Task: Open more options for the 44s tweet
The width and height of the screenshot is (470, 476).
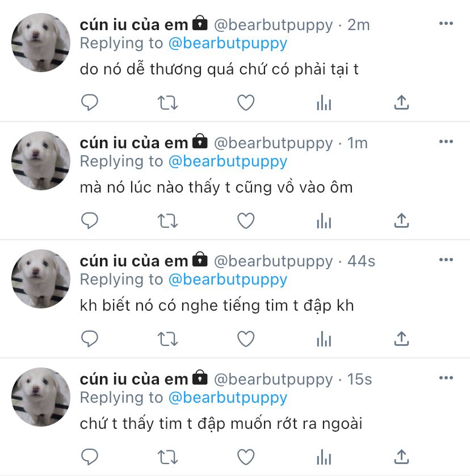Action: [446, 260]
